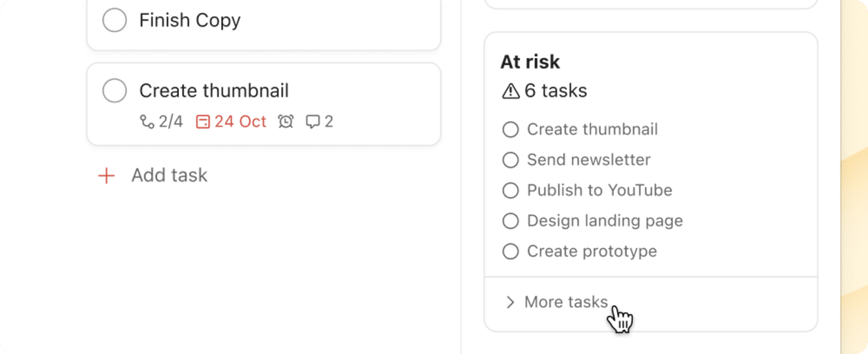Tick the Design landing page circle
Viewport: 868px width, 354px height.
click(510, 221)
